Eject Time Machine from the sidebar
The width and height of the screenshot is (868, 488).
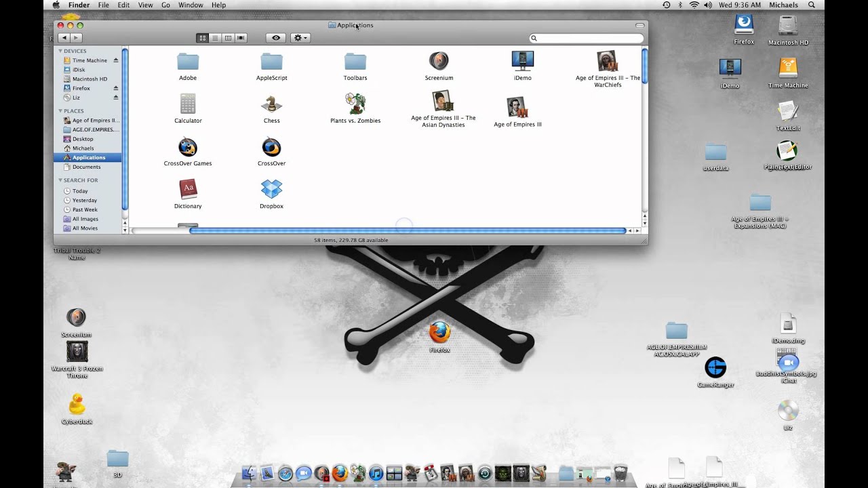click(x=116, y=60)
